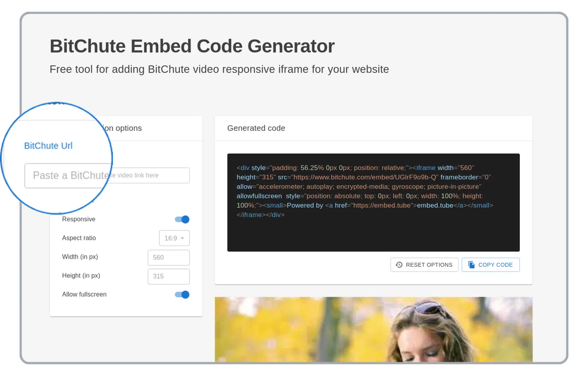Disable the Allow fullscreen switch
Viewport: 588px width, 376px height.
click(182, 294)
